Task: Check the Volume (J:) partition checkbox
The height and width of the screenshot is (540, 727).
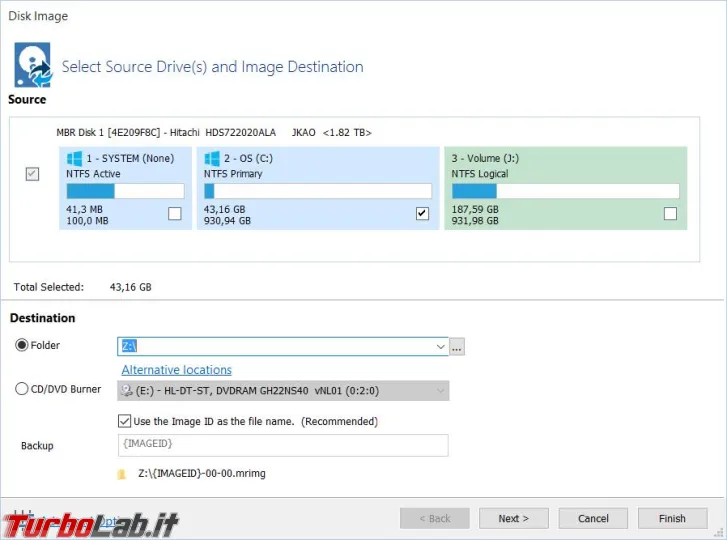Action: 670,213
